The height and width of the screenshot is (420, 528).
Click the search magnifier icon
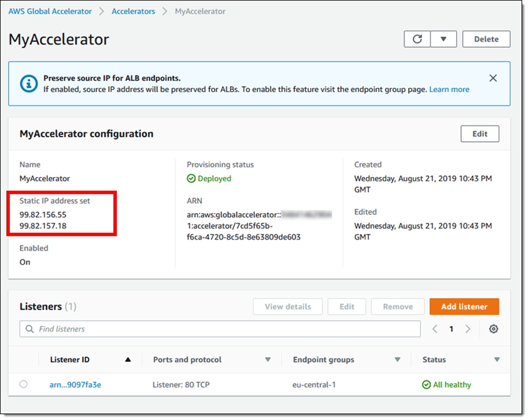tap(29, 329)
